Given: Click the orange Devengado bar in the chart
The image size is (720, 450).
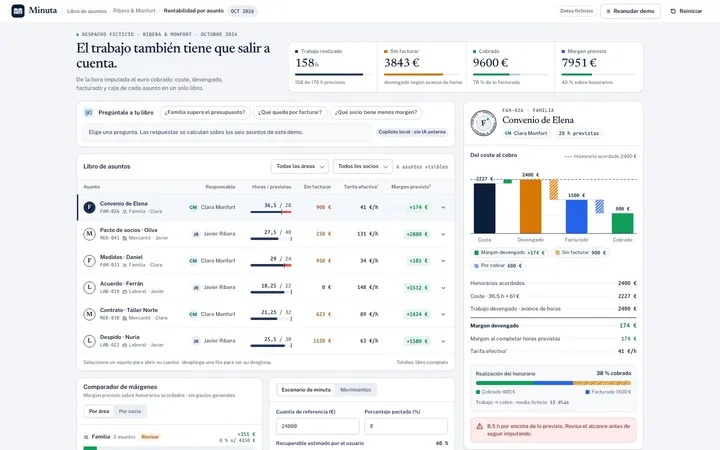Looking at the screenshot, I should pos(530,207).
